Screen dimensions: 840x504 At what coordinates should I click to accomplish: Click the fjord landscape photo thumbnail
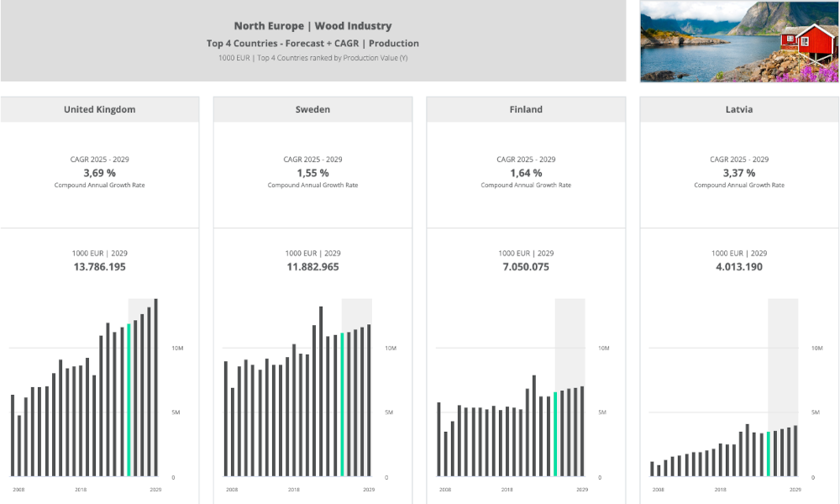(x=738, y=41)
